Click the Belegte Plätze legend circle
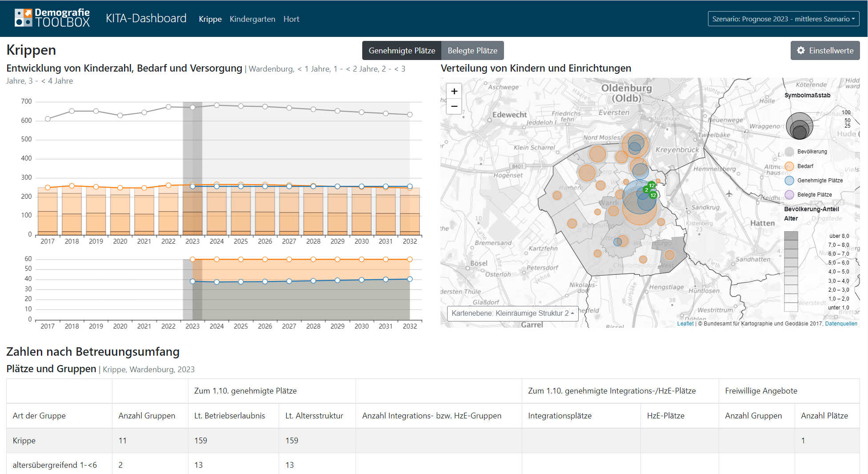The height and width of the screenshot is (474, 868). coord(789,195)
